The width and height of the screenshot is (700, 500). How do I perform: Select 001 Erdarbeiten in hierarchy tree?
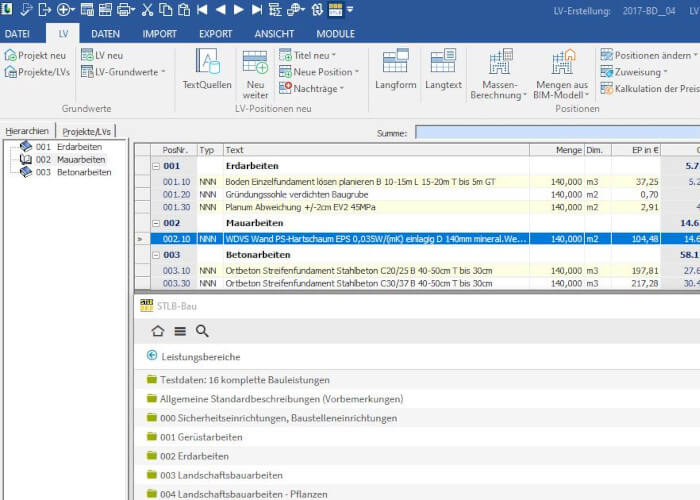tap(61, 147)
